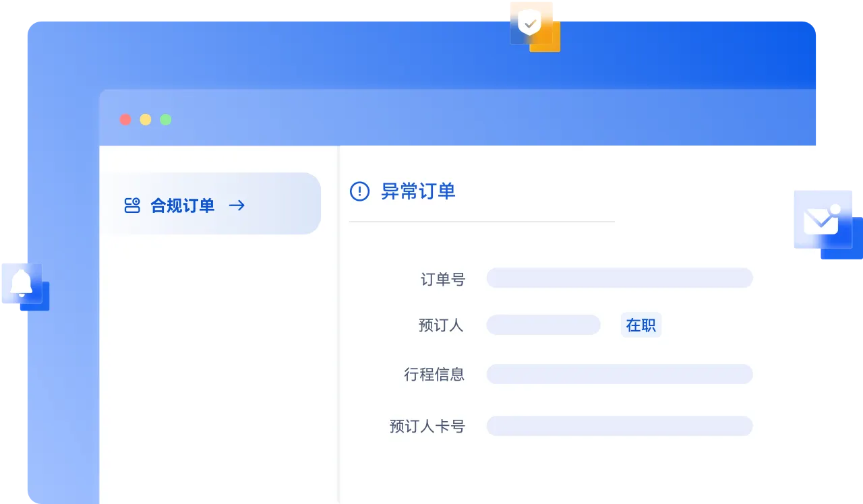Click the shield checkmark icon at top
Image resolution: width=863 pixels, height=504 pixels.
point(531,24)
